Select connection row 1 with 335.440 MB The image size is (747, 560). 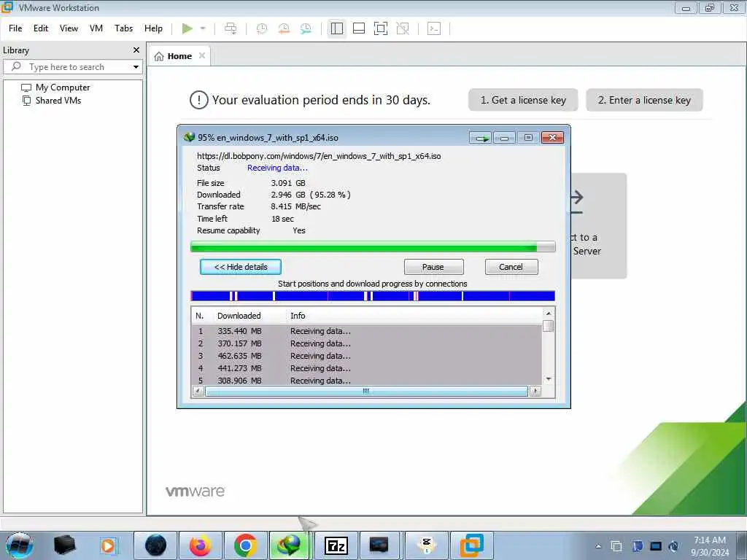pos(367,331)
